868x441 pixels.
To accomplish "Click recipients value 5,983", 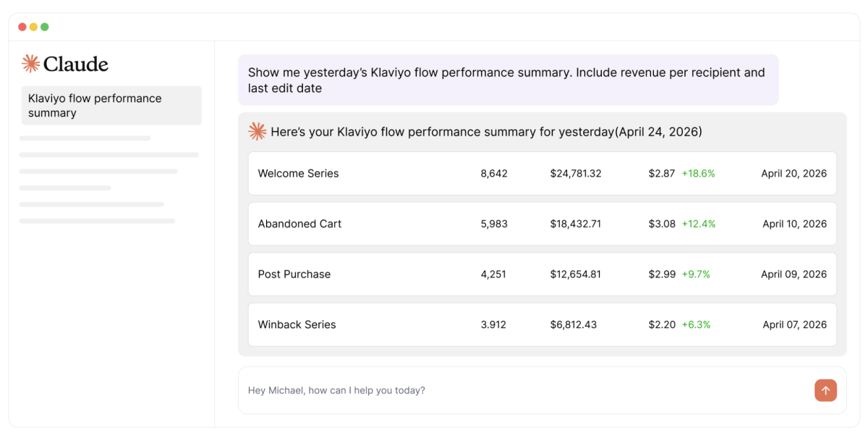I will click(x=494, y=224).
